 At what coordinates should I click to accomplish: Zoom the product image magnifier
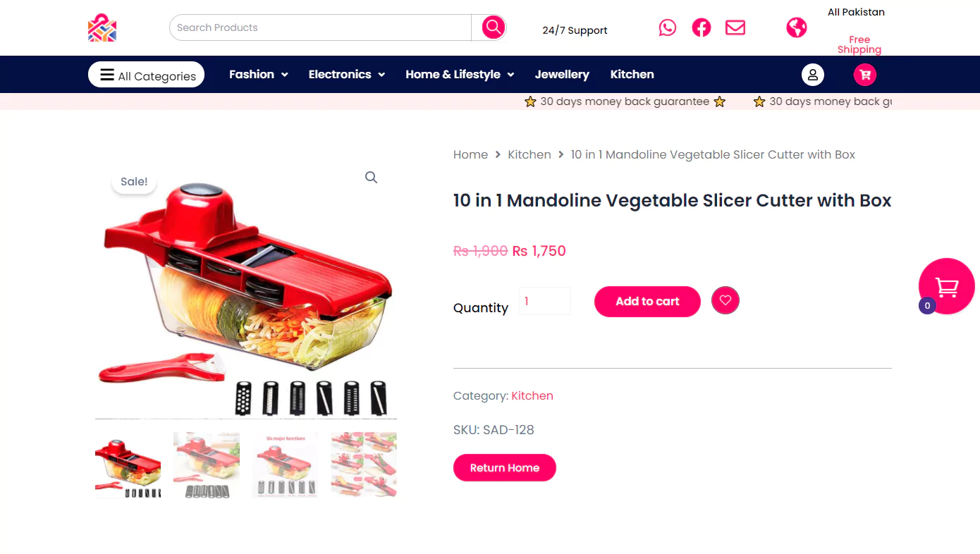(x=372, y=178)
